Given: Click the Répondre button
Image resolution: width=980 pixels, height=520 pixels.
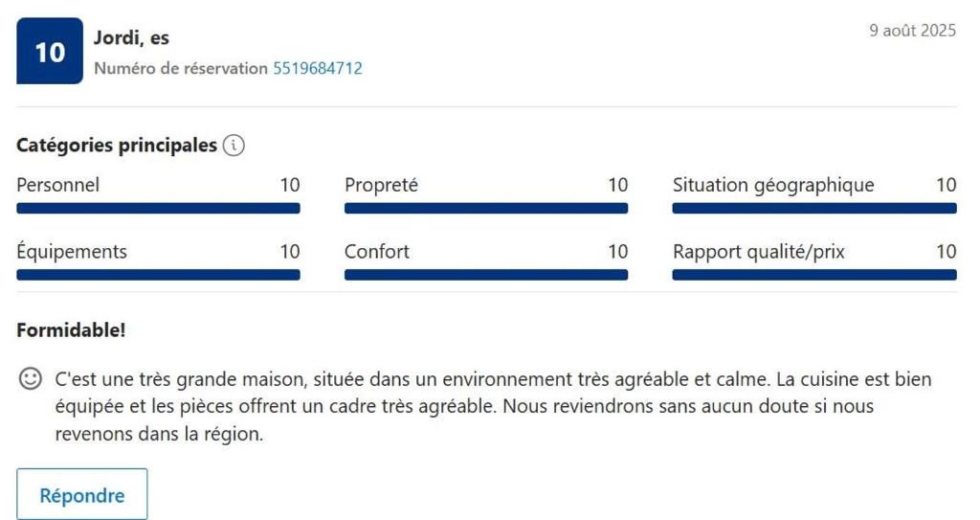Looking at the screenshot, I should 82,494.
